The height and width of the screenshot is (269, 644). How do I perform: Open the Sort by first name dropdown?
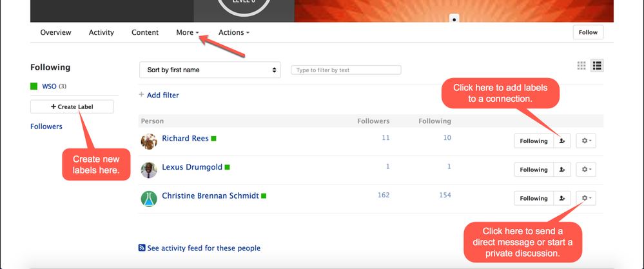click(210, 70)
